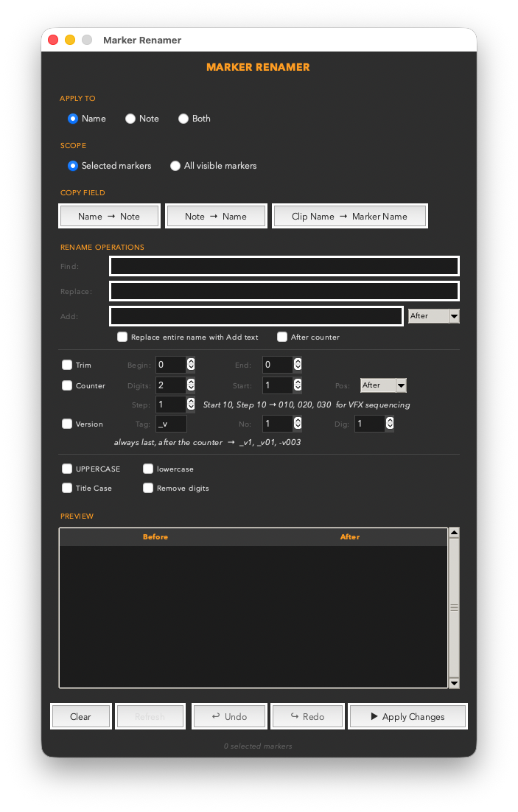
Task: Expand the counter Pos dropdown
Action: 383,385
